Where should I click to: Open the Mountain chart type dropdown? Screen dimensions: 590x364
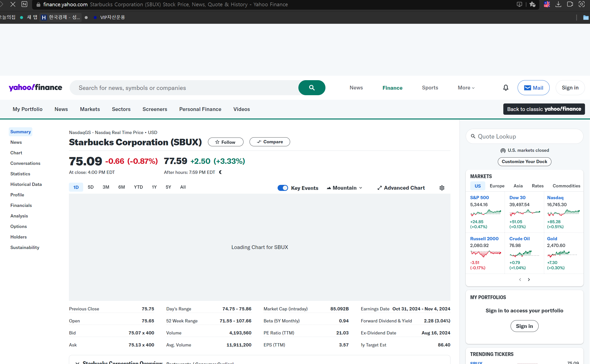344,188
